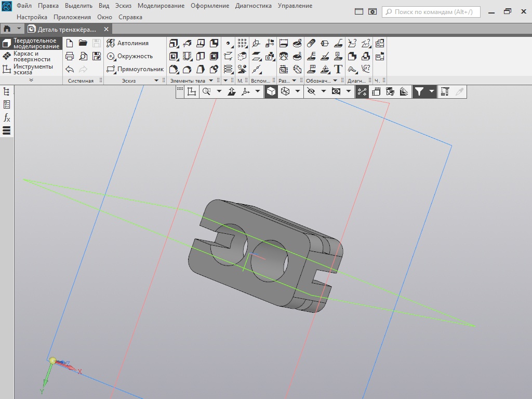
Task: Select Каркас и поверхности tool set
Action: tap(31, 56)
